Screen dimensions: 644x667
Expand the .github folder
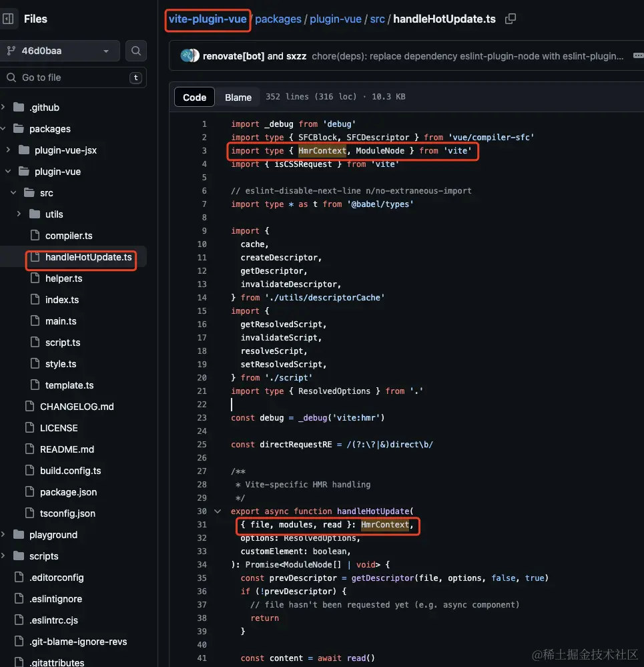click(3, 107)
